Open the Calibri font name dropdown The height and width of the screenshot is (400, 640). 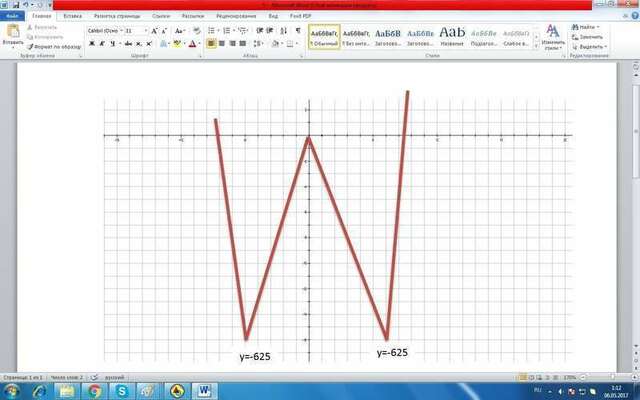[121, 31]
